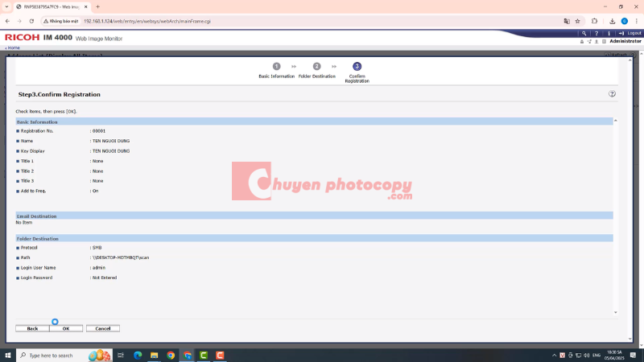Screen dimensions: 644x362
Task: Launch Microsoft Edge from taskbar
Action: pyautogui.click(x=138, y=356)
